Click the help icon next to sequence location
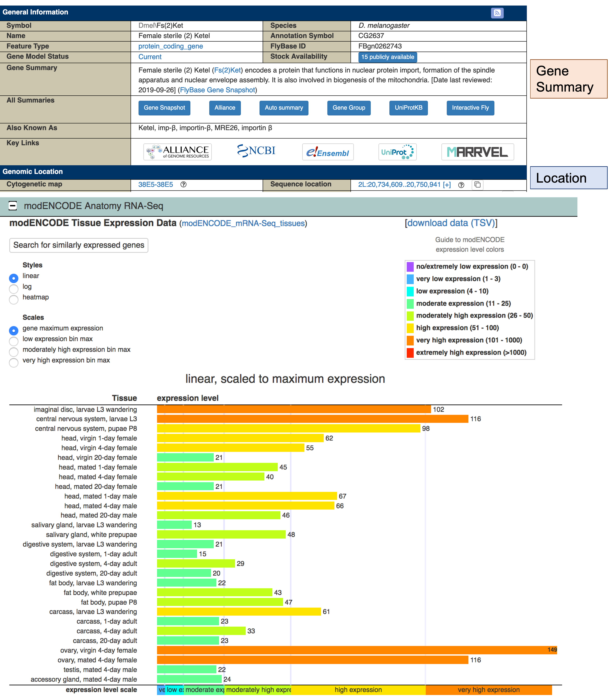 point(461,185)
